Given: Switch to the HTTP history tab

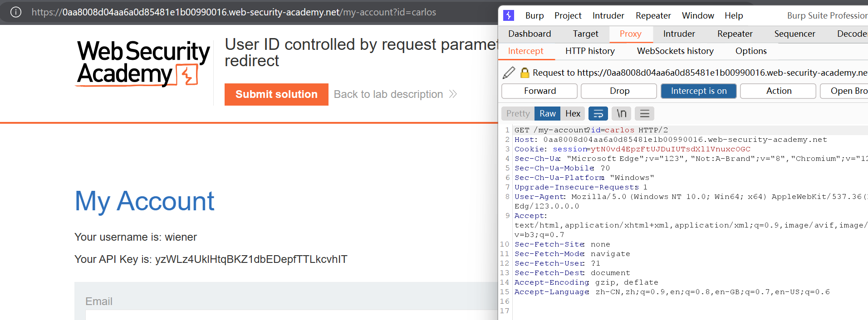Looking at the screenshot, I should pyautogui.click(x=589, y=51).
